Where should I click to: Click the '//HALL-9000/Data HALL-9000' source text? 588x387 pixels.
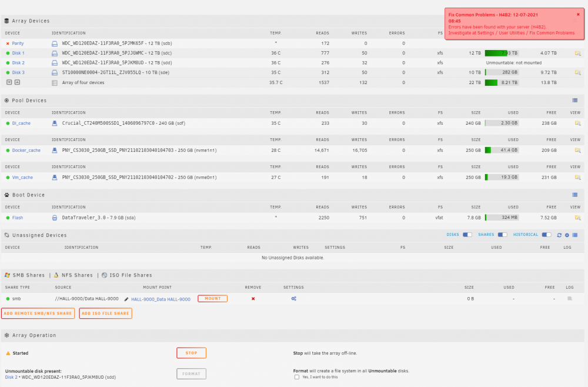[x=86, y=299]
